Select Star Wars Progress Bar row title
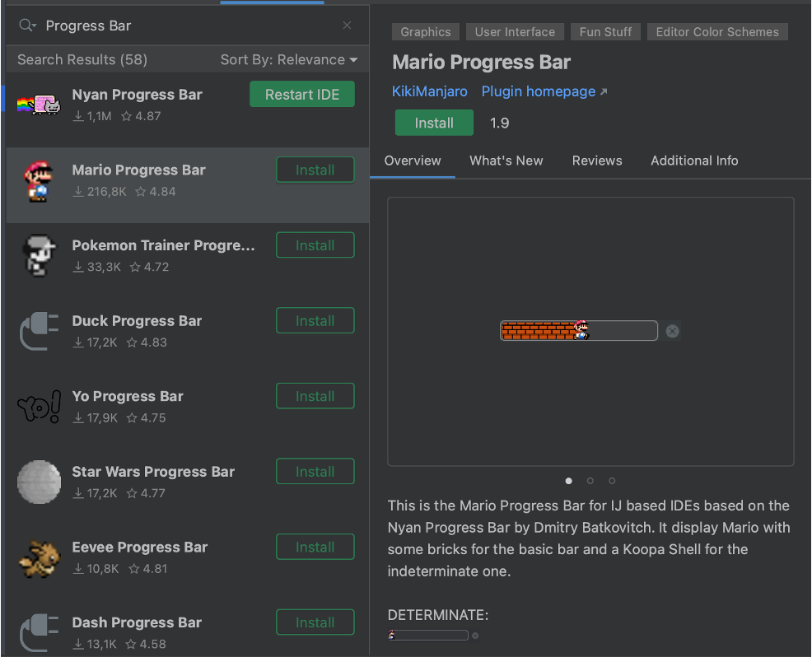This screenshot has height=657, width=812. [x=153, y=472]
